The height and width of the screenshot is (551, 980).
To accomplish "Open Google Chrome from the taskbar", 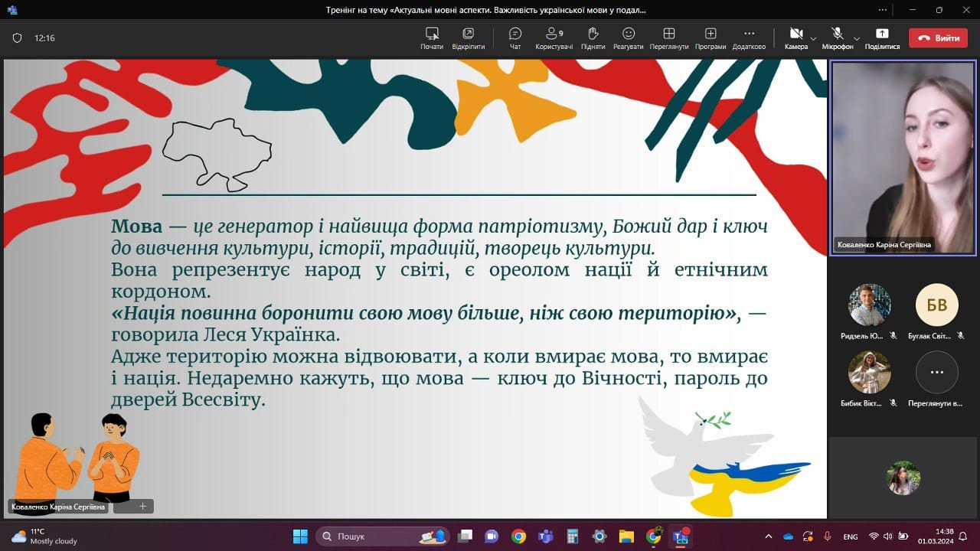I will tap(518, 536).
